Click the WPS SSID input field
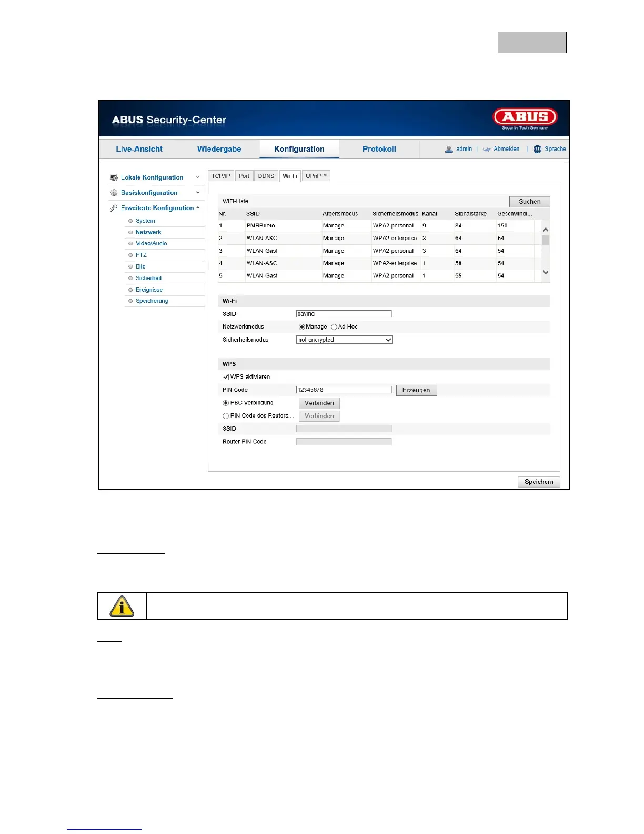The width and height of the screenshot is (644, 834). pos(344,429)
